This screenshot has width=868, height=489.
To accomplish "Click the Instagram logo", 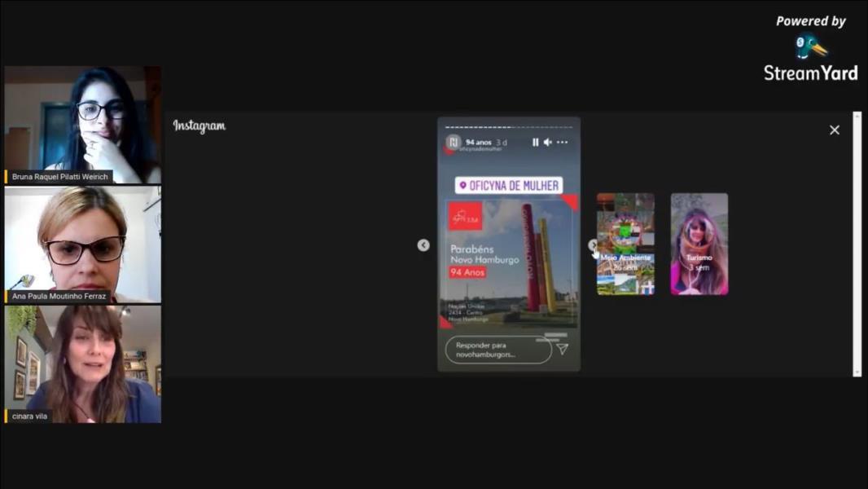I will (199, 126).
